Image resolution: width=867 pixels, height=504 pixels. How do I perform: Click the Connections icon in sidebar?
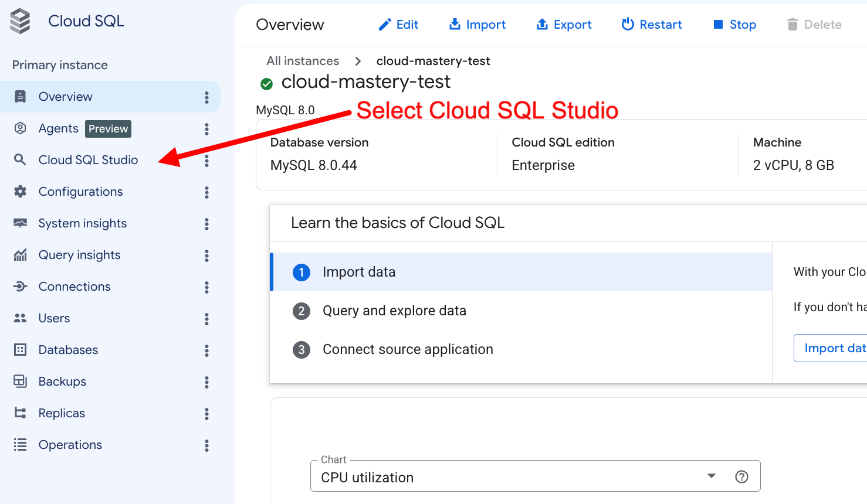(x=20, y=287)
